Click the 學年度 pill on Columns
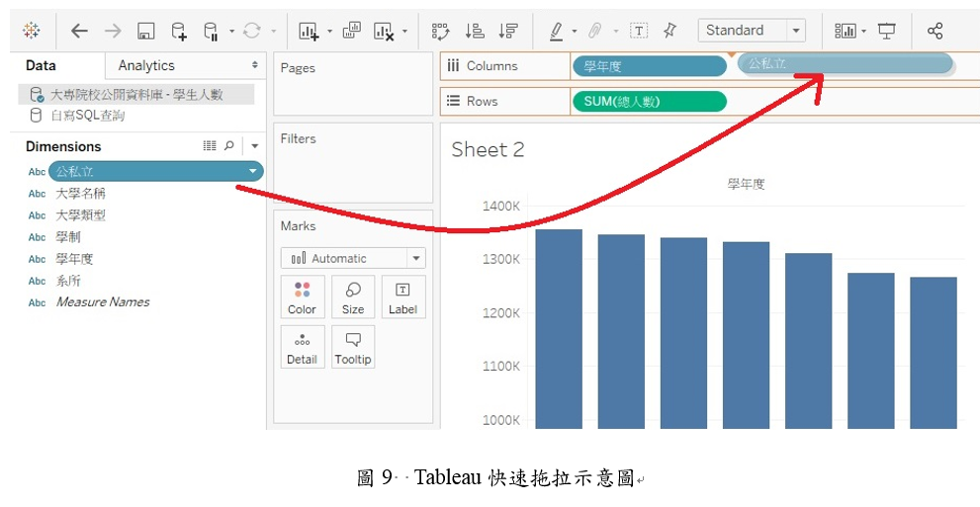 point(650,65)
